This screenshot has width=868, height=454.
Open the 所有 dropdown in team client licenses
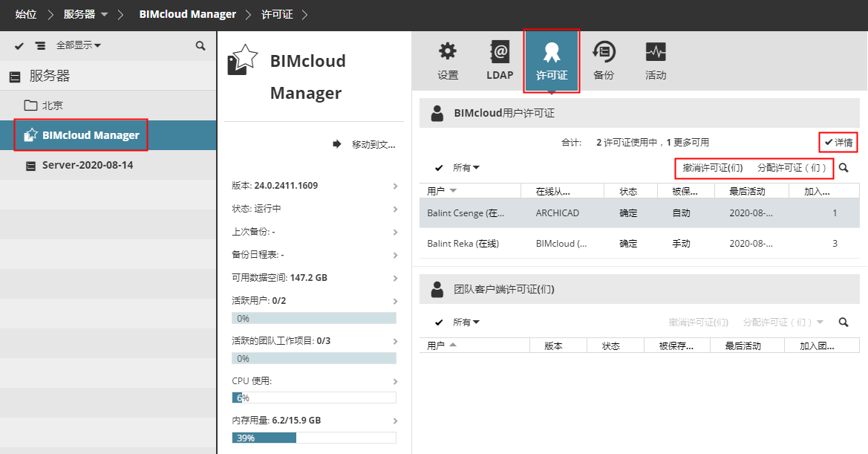(x=466, y=322)
